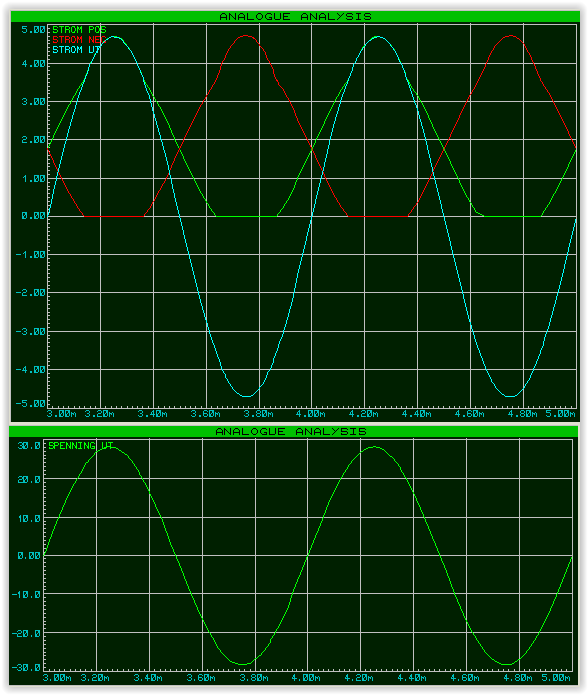The image size is (588, 695).
Task: Click the 3.80m time label in SPENNING graph
Action: point(254,678)
